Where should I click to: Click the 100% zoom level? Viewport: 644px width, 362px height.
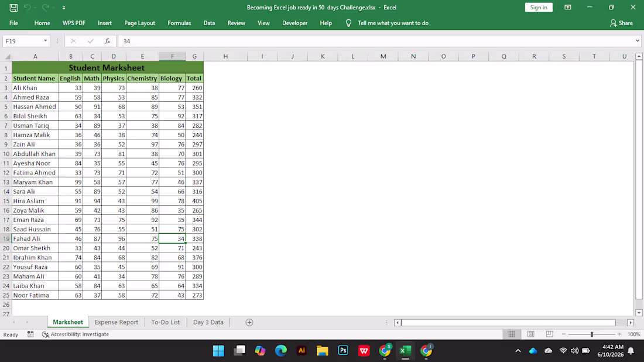pyautogui.click(x=633, y=334)
